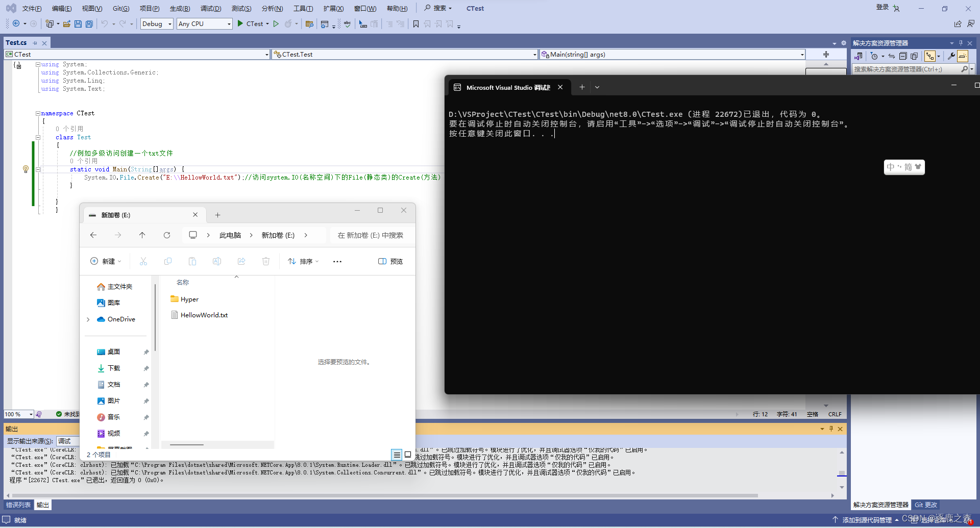
Task: Click the Properties wrench icon in Solution Explorer
Action: coord(951,56)
